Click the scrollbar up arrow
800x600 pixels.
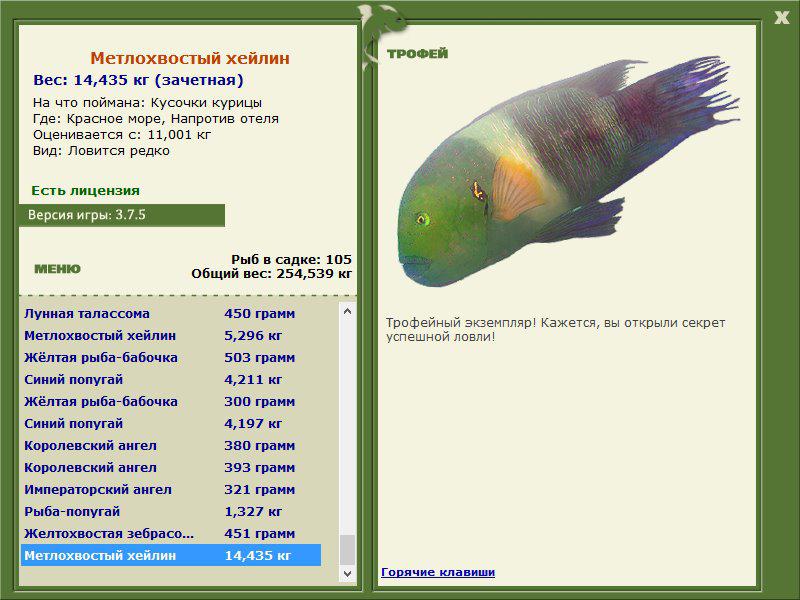347,311
